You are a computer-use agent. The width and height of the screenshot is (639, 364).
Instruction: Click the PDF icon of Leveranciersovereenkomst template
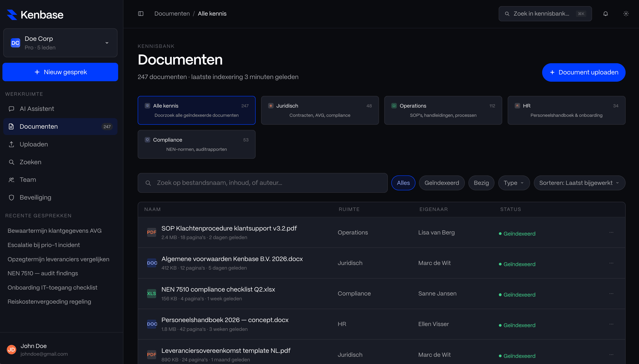152,354
